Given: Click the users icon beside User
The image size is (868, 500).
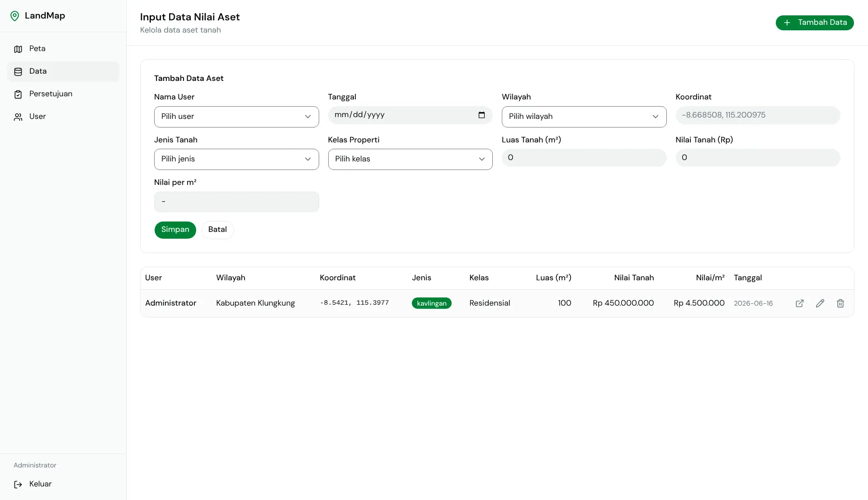Looking at the screenshot, I should tap(18, 117).
